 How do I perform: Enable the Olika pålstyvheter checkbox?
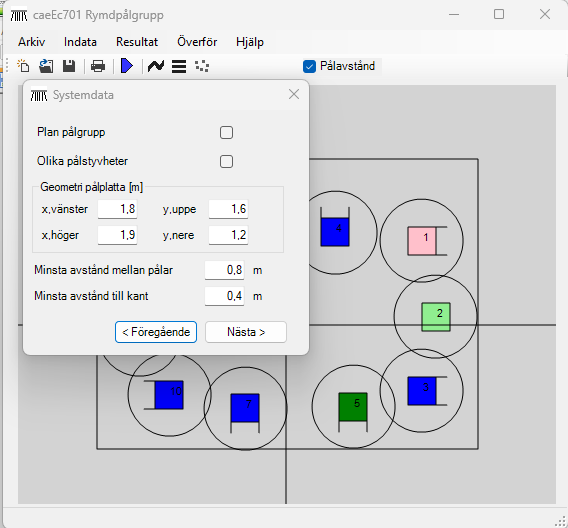tap(226, 161)
